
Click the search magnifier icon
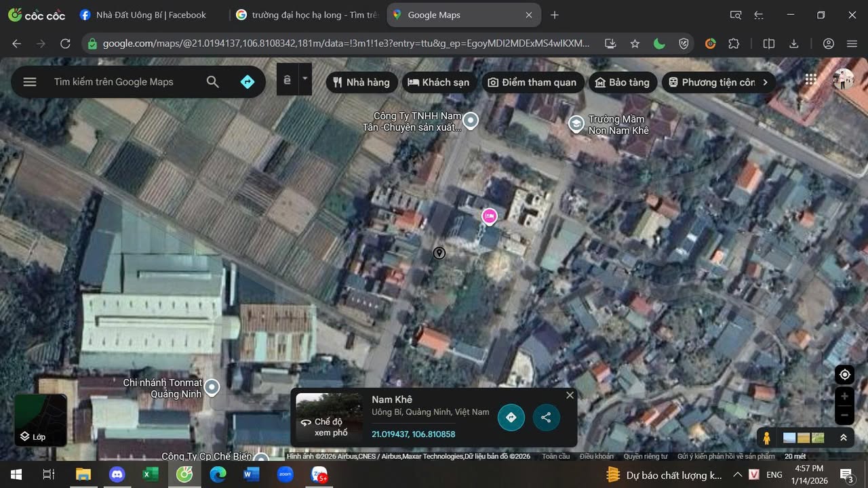click(x=212, y=82)
